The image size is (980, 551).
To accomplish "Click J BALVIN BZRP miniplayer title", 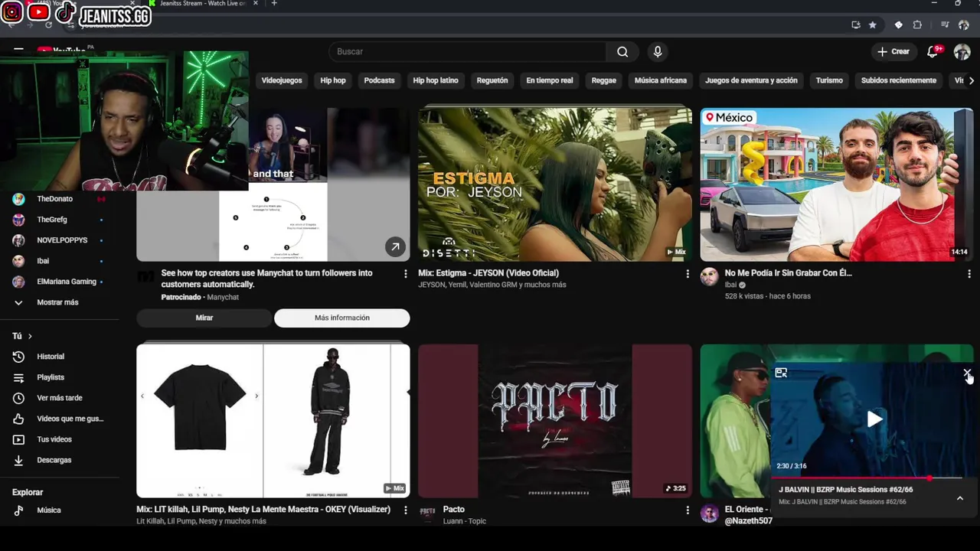I will (x=846, y=490).
